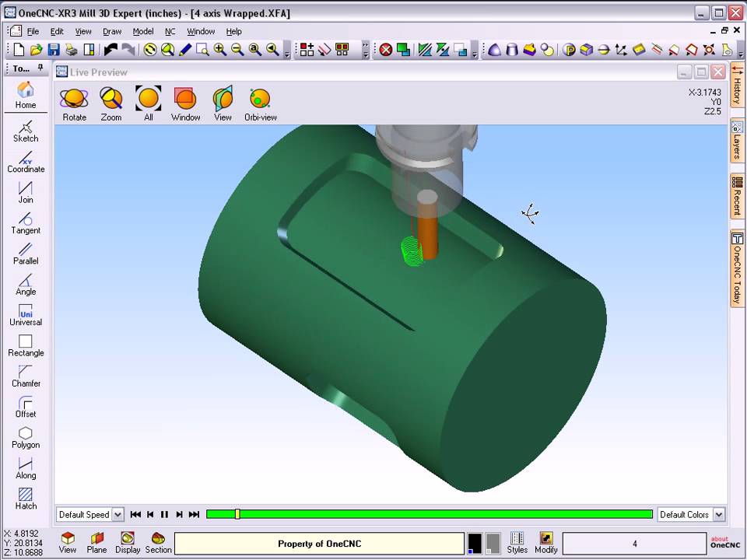Select the Chamfer tool
The image size is (747, 560).
[26, 376]
